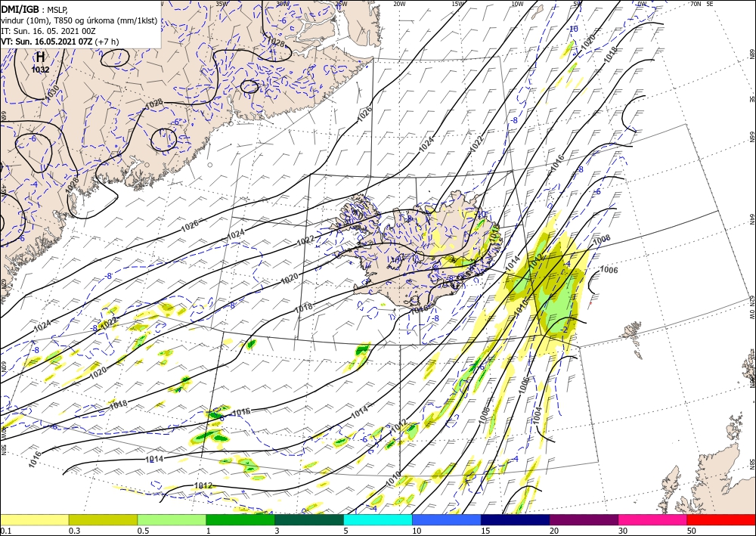Viewport: 756px width, 536px height.
Task: Click the 30W longitude label
Action: pyautogui.click(x=283, y=4)
